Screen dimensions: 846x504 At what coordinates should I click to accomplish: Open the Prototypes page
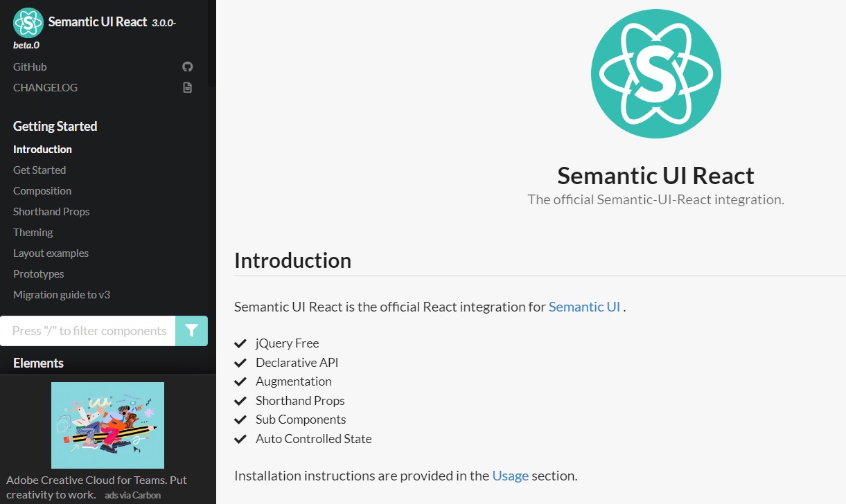(x=38, y=273)
